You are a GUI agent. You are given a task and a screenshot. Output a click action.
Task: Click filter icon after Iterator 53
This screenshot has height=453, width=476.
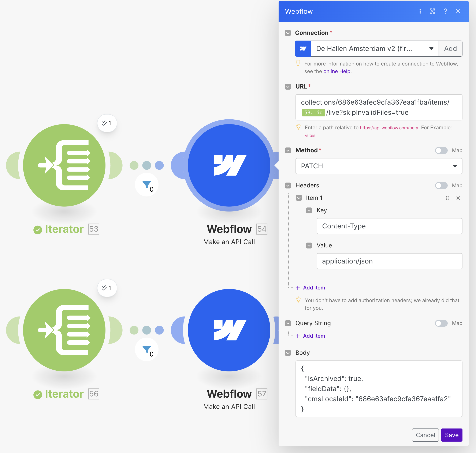(147, 184)
